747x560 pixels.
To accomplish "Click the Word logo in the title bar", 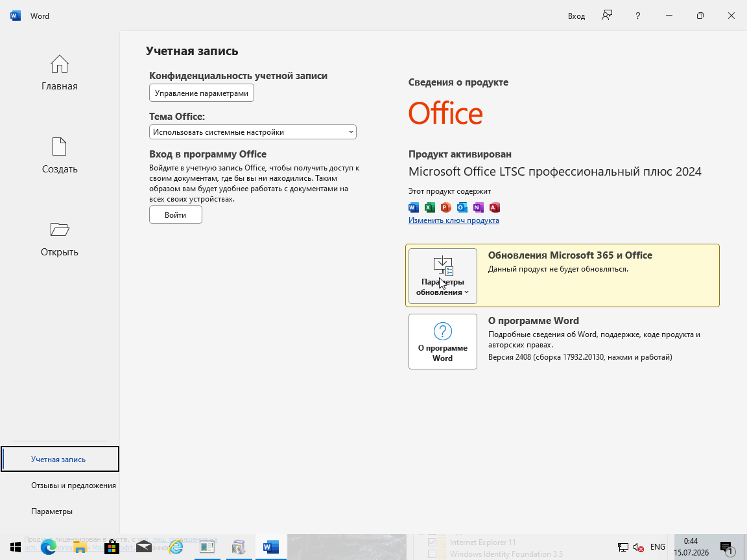I will [x=16, y=16].
